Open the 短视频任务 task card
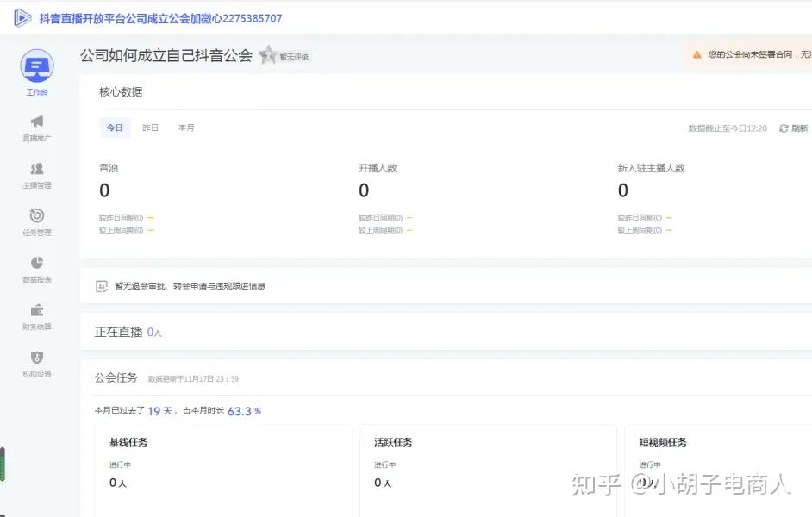The height and width of the screenshot is (517, 812). [x=719, y=471]
